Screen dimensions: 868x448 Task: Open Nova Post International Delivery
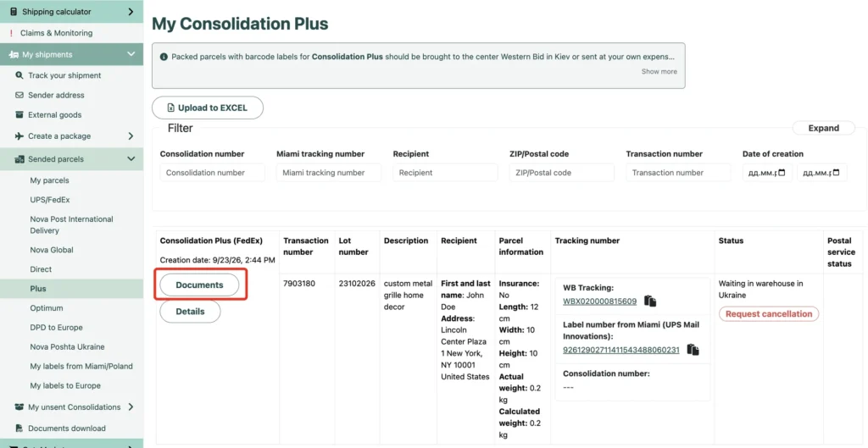point(71,224)
